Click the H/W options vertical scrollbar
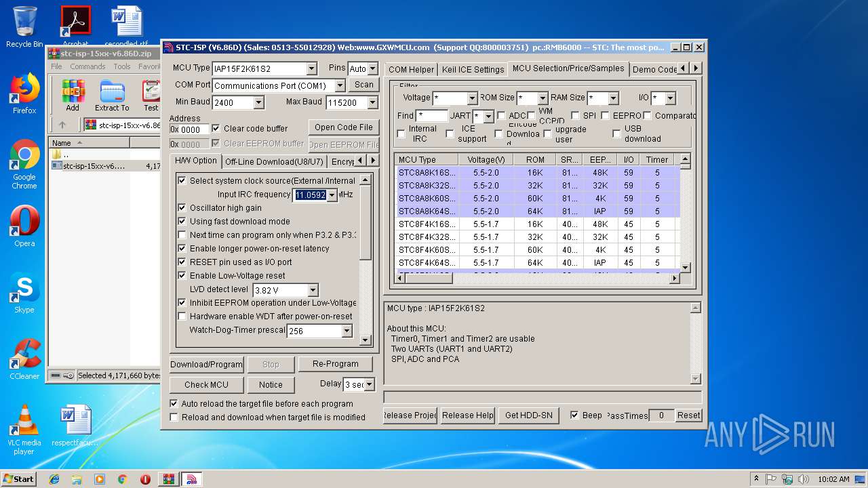Screen dimensions: 868x488 point(366,261)
